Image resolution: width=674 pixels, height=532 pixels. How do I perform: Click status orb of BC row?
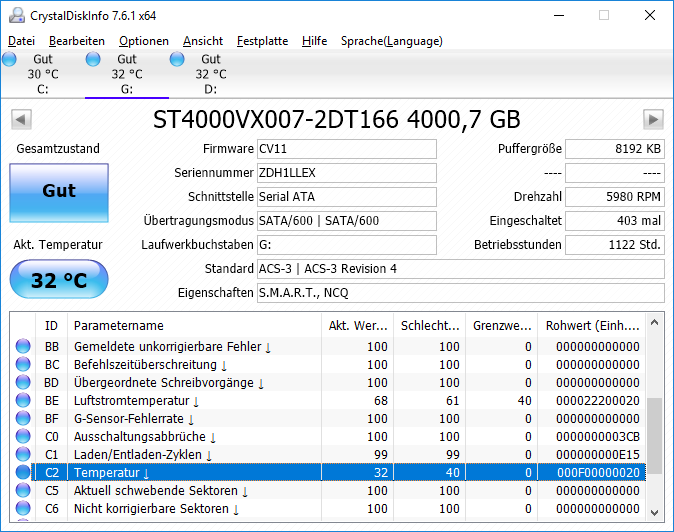coord(23,364)
